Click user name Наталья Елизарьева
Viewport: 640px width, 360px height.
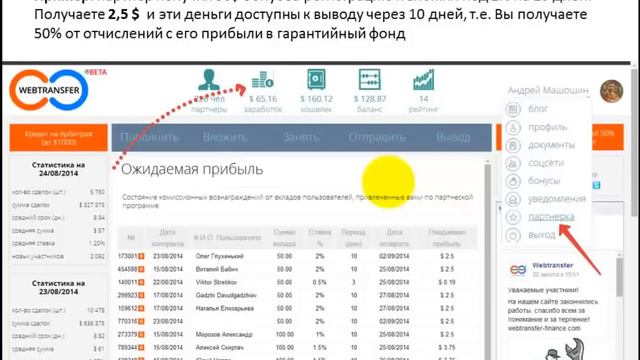pos(225,309)
